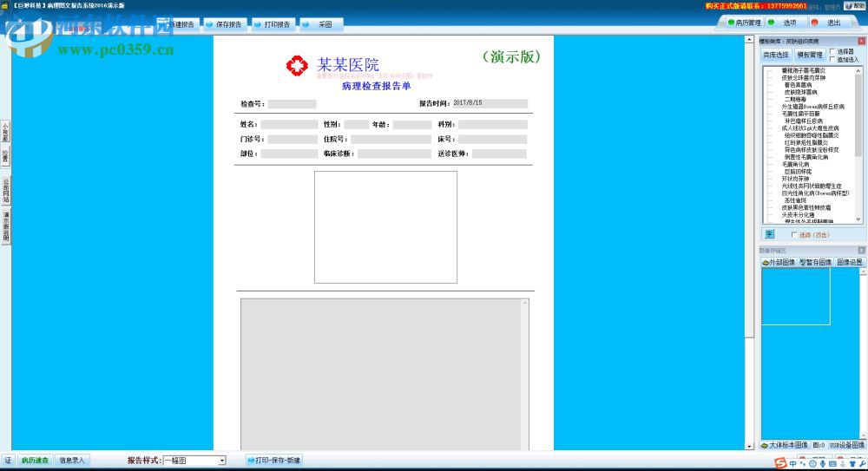
Task: Click the 住院号 input field
Action: [x=391, y=140]
